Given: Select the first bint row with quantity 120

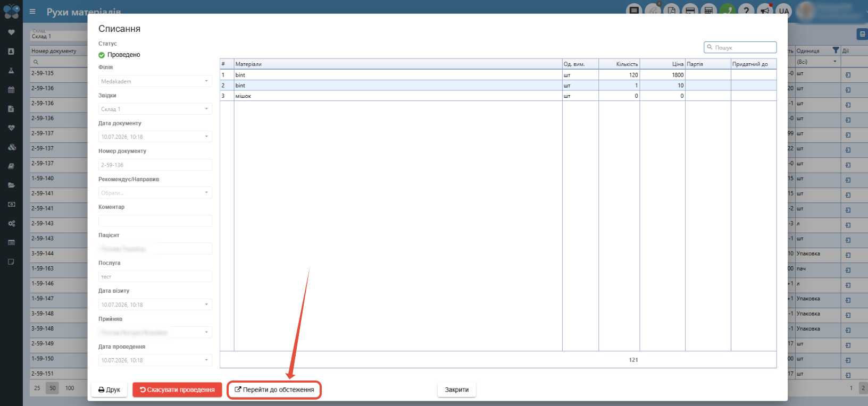Looking at the screenshot, I should pyautogui.click(x=498, y=75).
